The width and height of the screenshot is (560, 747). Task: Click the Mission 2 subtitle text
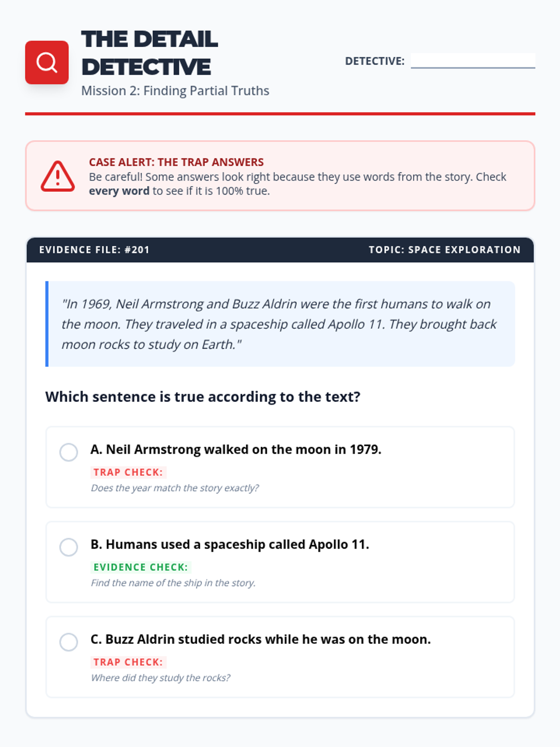[175, 91]
